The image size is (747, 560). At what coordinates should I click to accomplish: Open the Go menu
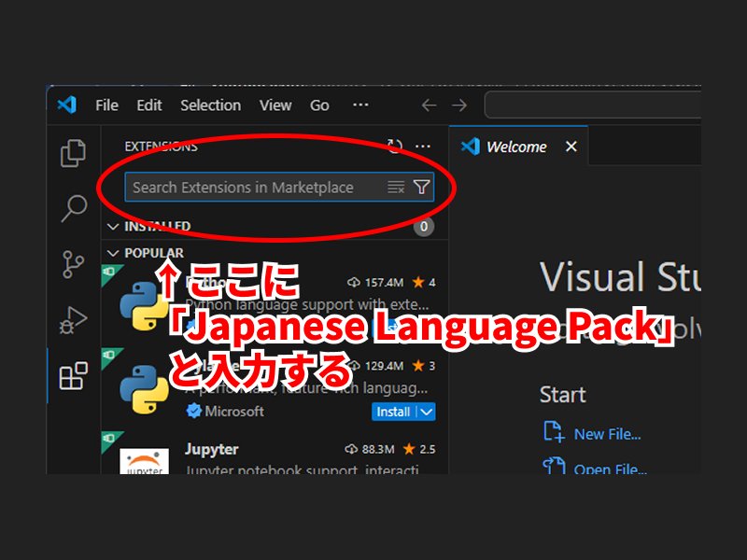point(319,105)
